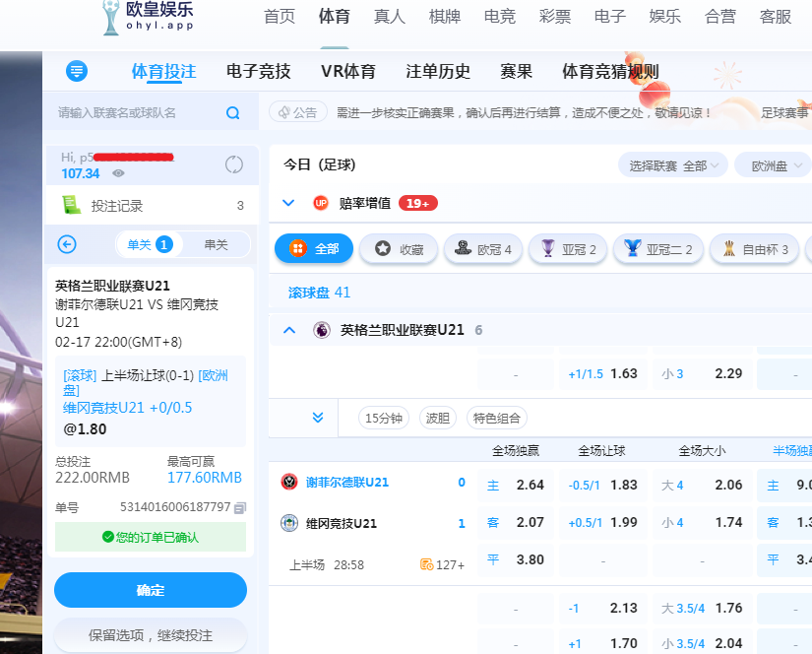
Task: Switch to the 电子竞技 tab
Action: [x=258, y=71]
